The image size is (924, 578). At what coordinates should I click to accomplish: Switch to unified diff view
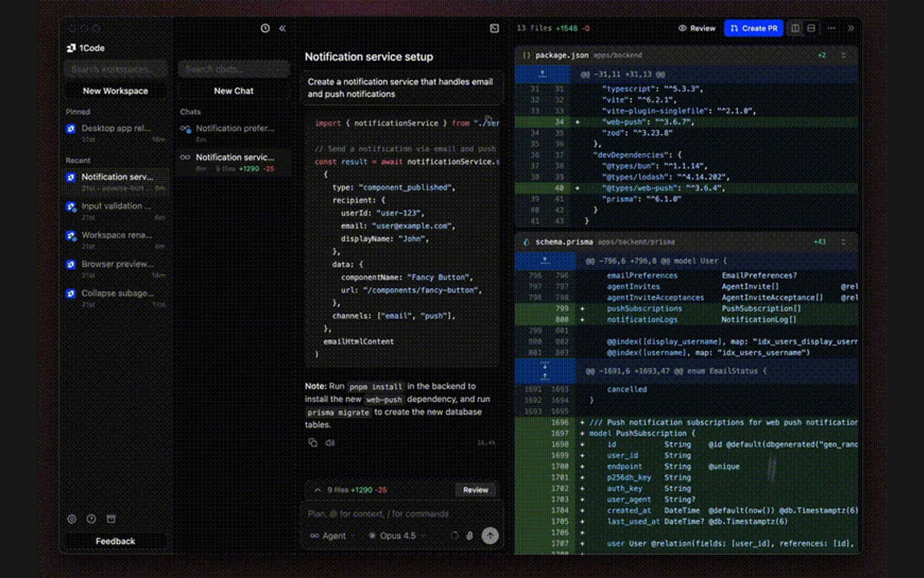click(x=811, y=28)
